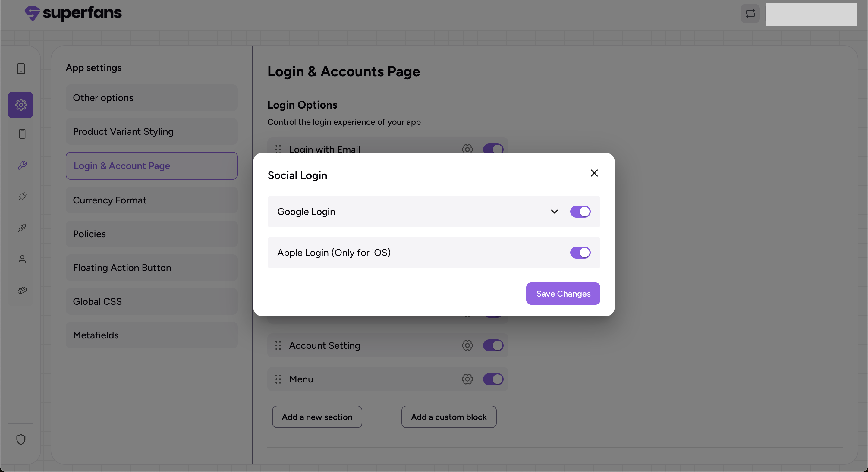868x472 pixels.
Task: Click drag handle beside Account Setting
Action: point(278,345)
